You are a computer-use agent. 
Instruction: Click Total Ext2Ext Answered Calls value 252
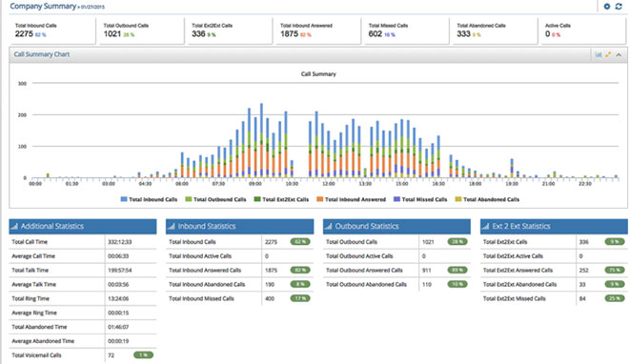click(584, 271)
